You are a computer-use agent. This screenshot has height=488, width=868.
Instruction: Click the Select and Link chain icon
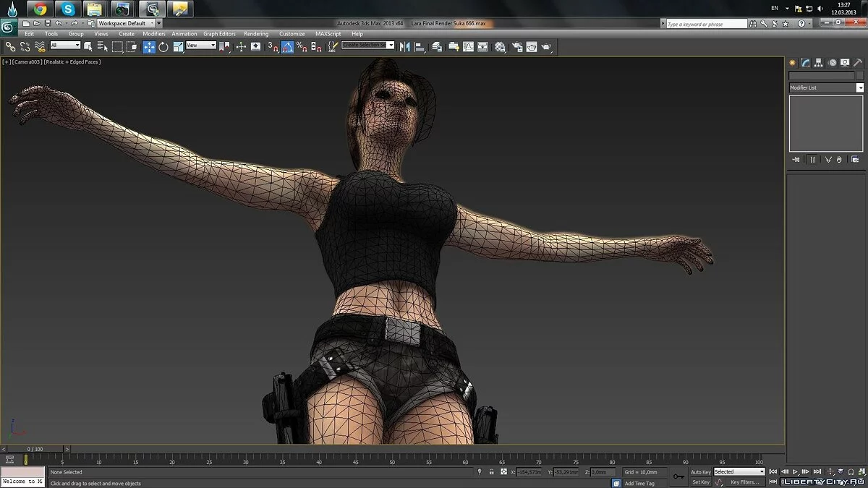click(x=10, y=47)
